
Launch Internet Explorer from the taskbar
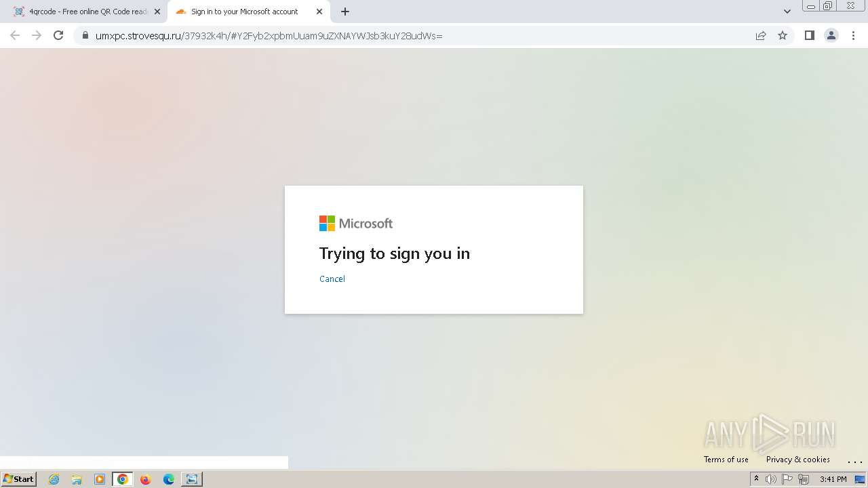click(x=54, y=479)
